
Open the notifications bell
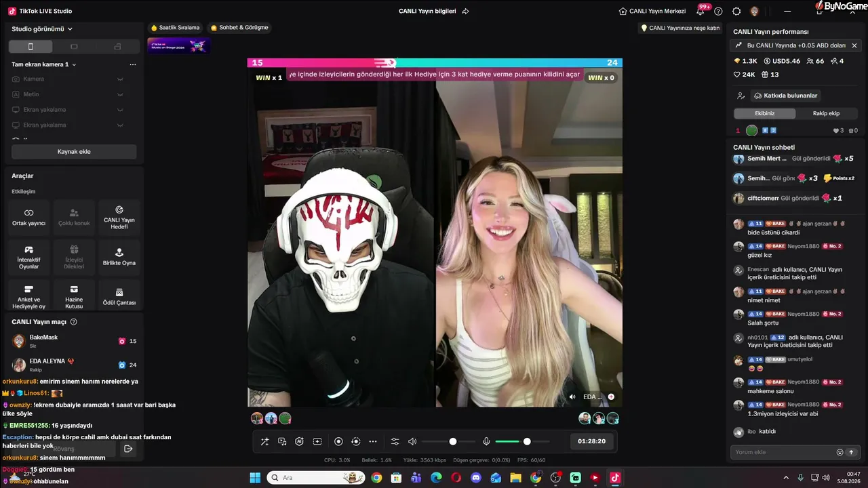click(701, 11)
